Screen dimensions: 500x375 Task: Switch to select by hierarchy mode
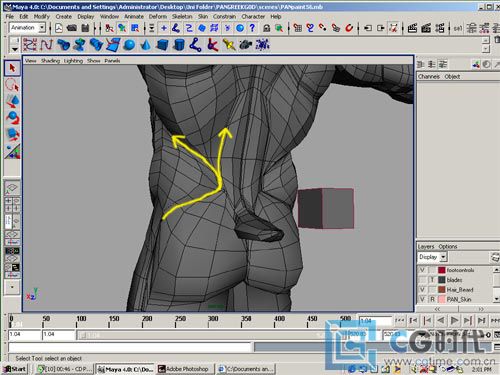point(109,28)
